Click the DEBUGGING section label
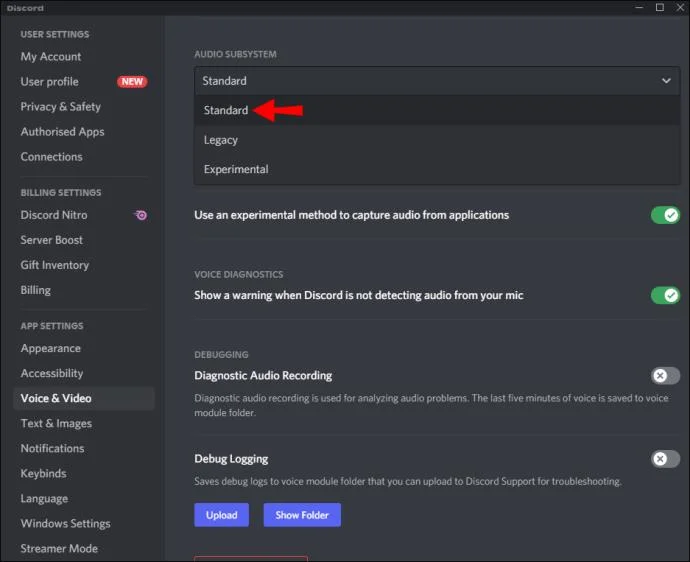 [221, 355]
